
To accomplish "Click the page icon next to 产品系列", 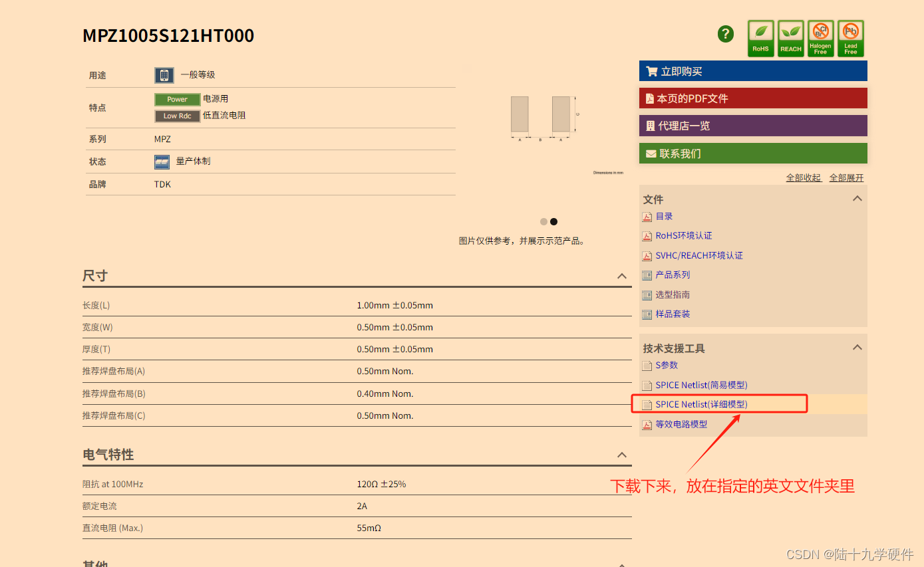I will (647, 275).
